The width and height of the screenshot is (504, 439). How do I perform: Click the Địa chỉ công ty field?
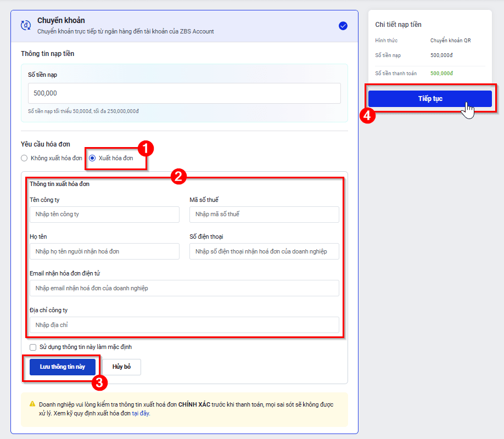click(x=184, y=325)
